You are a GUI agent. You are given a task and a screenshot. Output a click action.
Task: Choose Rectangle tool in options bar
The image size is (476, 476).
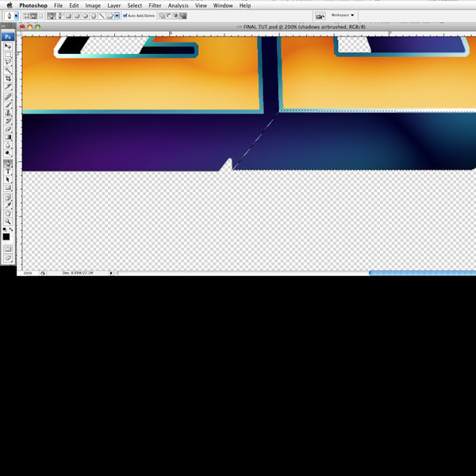(68, 16)
